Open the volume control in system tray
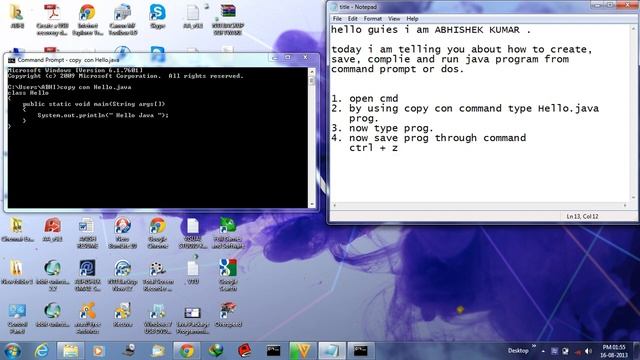The height and width of the screenshot is (360, 640). [588, 351]
